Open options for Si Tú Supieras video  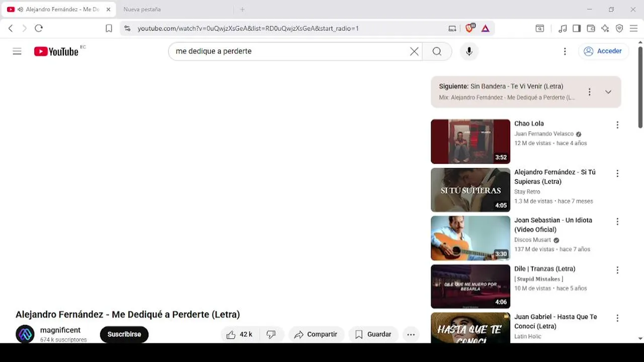[x=617, y=173]
